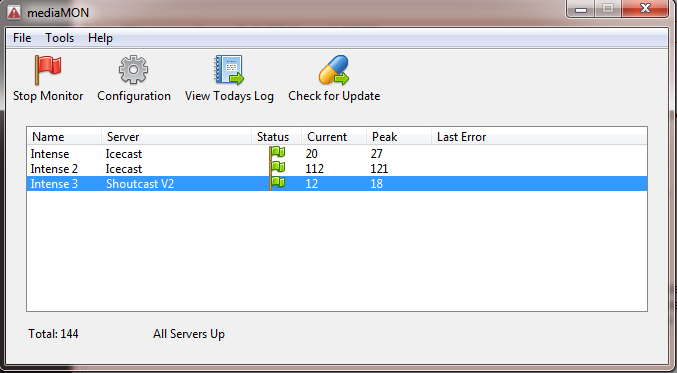Click the peak value 121

pyautogui.click(x=379, y=169)
